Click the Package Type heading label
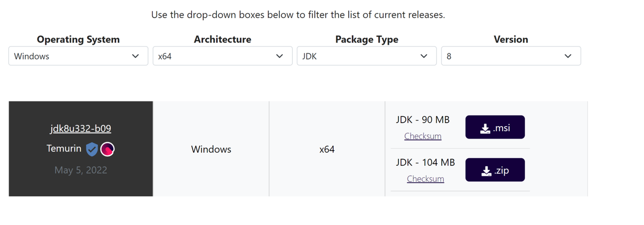The image size is (644, 225). click(366, 39)
